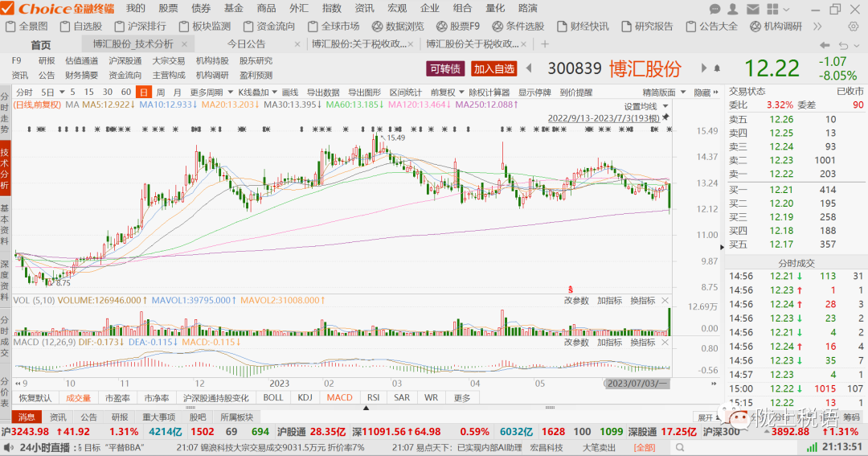
Task: Open 除权计算器
Action: 489,92
